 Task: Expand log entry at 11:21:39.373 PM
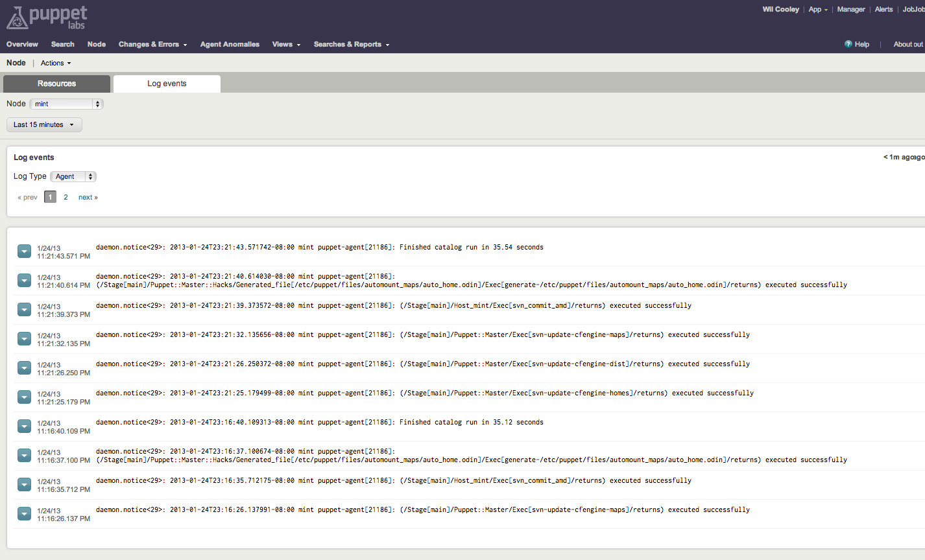(x=24, y=310)
